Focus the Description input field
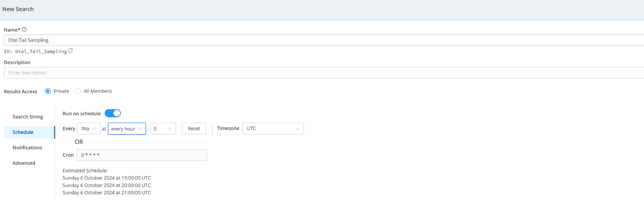The height and width of the screenshot is (216, 644). click(314, 73)
